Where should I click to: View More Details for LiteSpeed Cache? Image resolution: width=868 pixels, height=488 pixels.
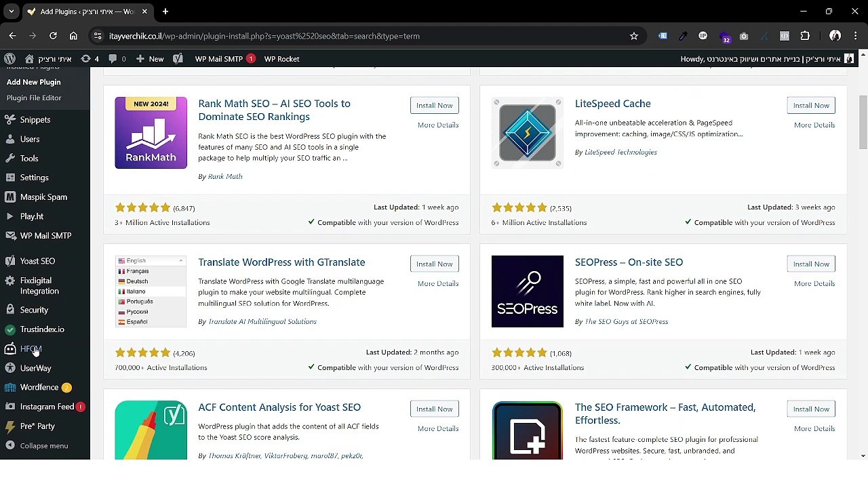click(814, 125)
